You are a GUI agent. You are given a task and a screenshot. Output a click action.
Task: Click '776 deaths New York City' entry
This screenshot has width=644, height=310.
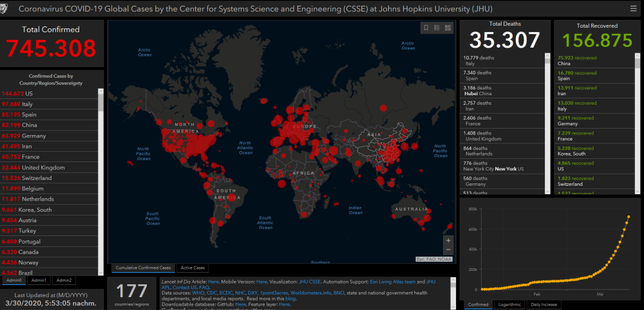coord(502,166)
